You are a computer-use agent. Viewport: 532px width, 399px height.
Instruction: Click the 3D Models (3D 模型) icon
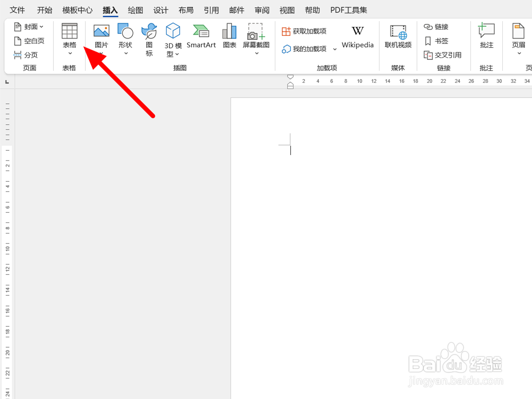[x=173, y=31]
